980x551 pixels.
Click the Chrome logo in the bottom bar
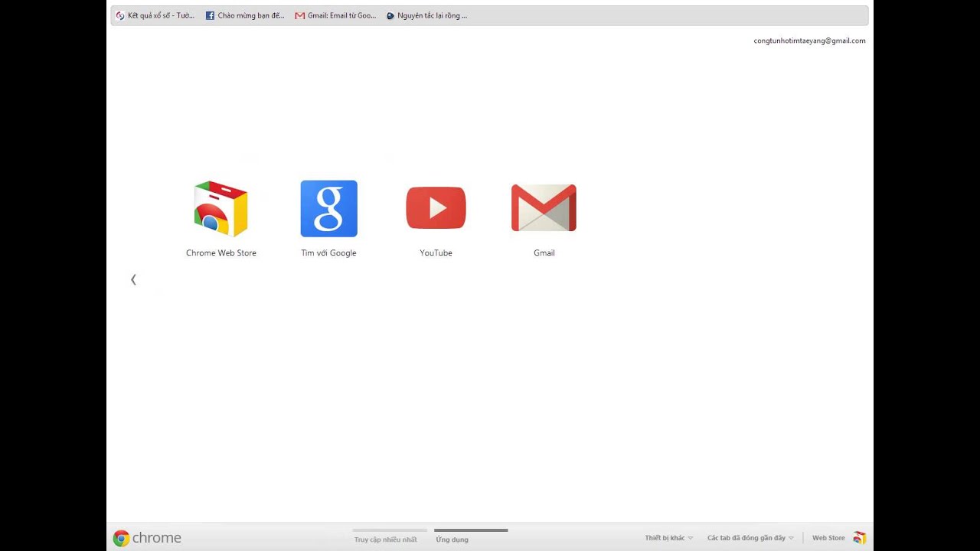[147, 538]
